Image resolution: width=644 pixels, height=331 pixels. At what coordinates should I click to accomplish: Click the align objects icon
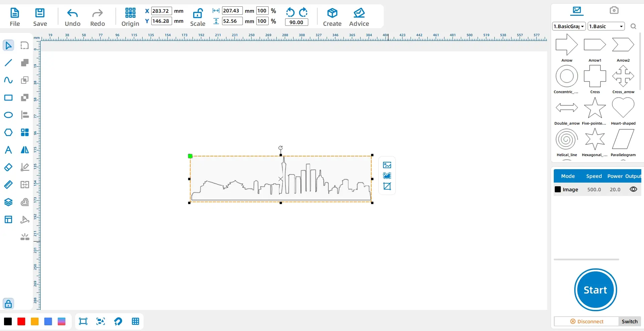(x=25, y=115)
